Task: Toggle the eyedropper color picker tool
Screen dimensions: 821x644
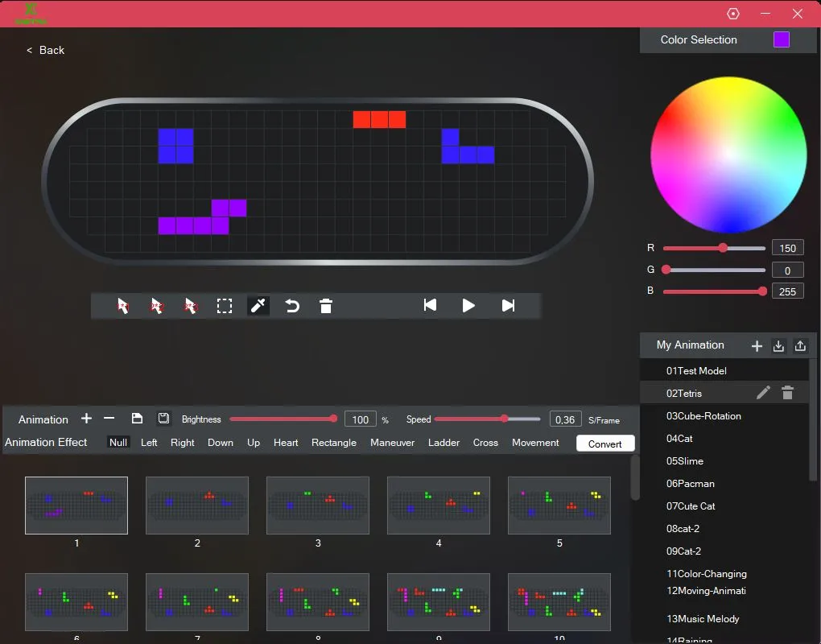Action: pyautogui.click(x=258, y=306)
